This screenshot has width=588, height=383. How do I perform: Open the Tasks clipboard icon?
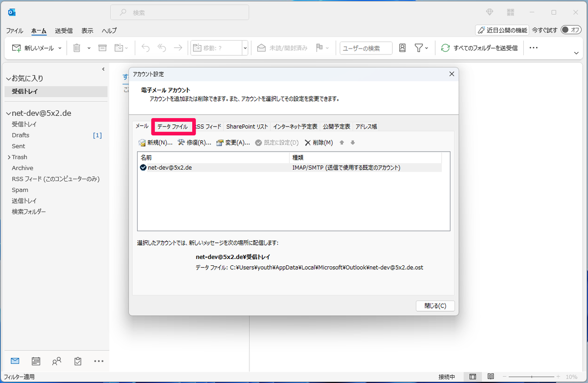coord(78,361)
